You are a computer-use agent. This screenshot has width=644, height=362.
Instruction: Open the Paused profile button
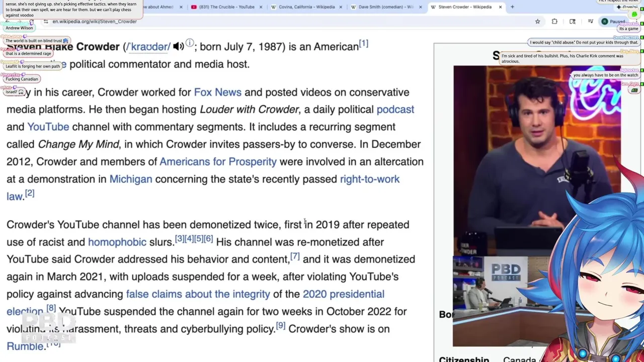[x=613, y=22]
